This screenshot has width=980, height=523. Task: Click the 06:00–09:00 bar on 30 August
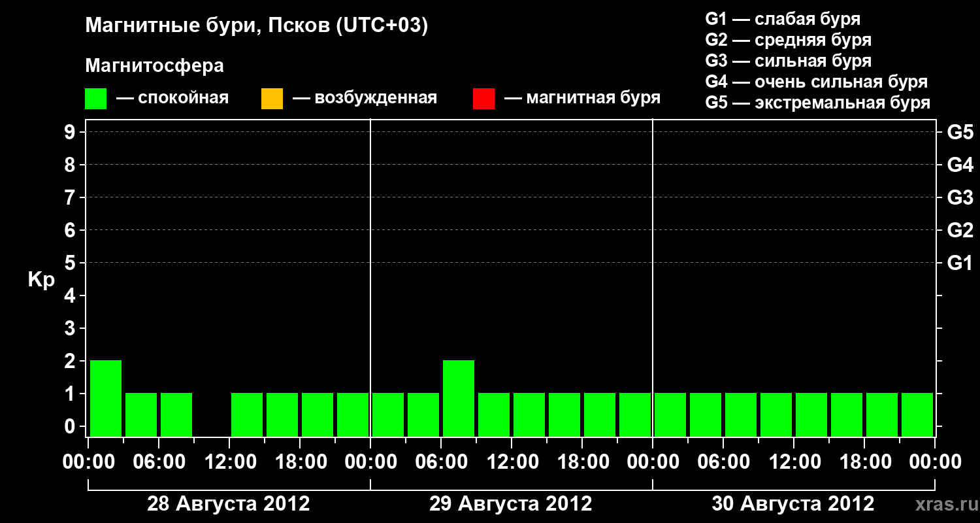click(741, 414)
